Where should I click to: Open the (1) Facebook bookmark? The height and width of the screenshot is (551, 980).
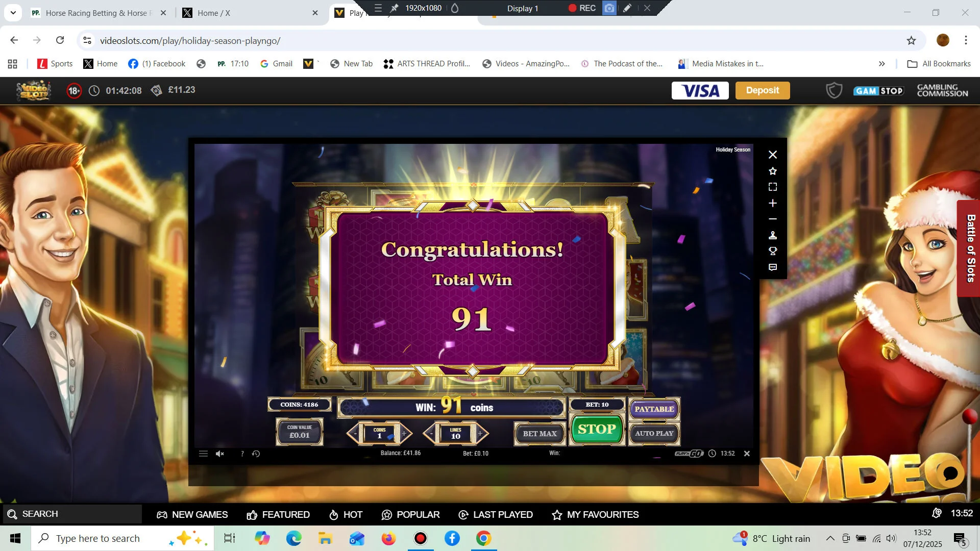[157, 64]
